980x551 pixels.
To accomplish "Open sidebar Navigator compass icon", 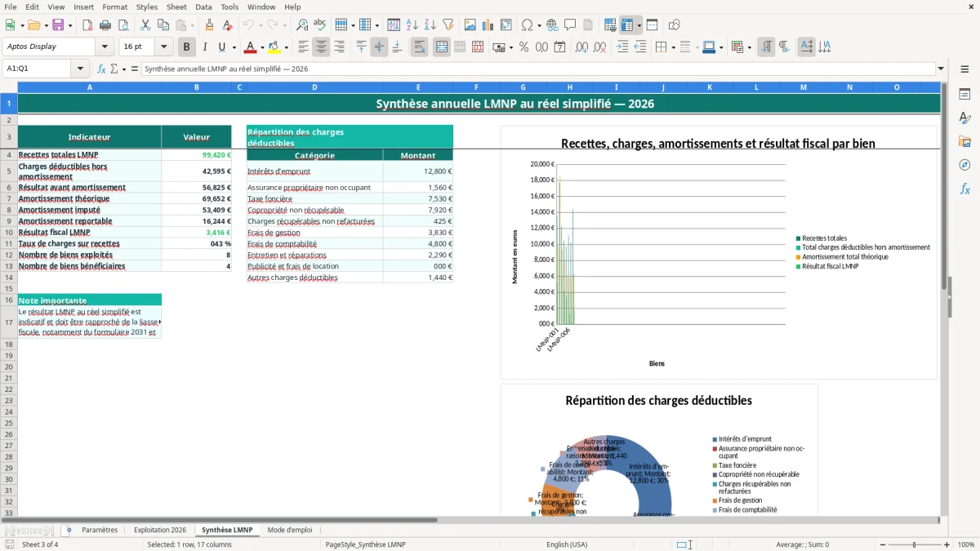I will tap(965, 165).
